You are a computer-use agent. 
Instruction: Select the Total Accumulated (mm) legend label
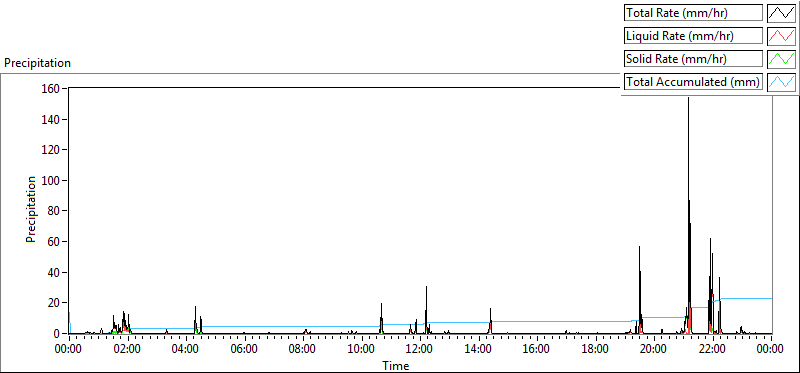693,82
